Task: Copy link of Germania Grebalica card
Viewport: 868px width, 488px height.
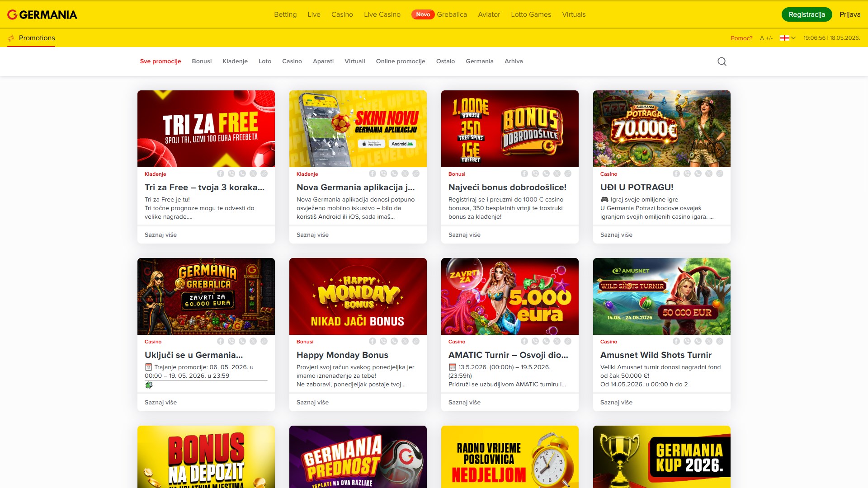Action: (264, 341)
